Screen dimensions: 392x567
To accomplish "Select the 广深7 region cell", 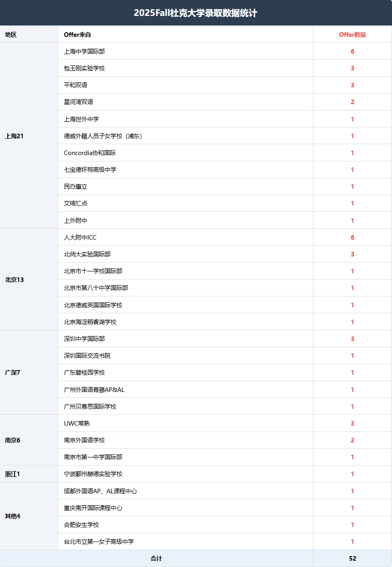I will pos(13,372).
